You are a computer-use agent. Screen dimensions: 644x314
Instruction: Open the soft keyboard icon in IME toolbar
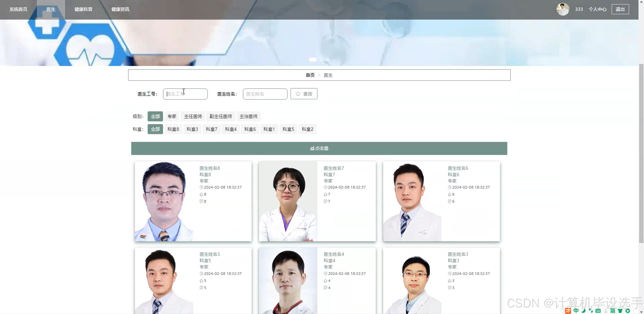click(x=598, y=311)
